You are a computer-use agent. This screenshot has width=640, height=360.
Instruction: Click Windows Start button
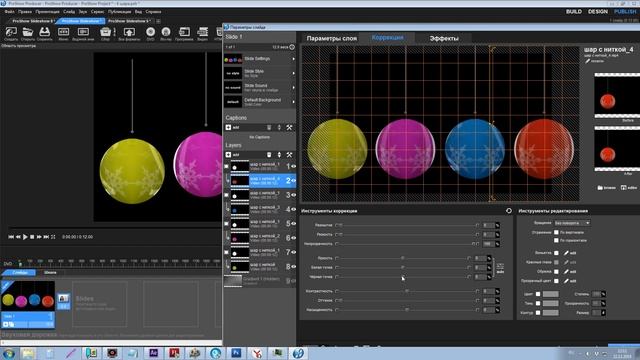9,353
